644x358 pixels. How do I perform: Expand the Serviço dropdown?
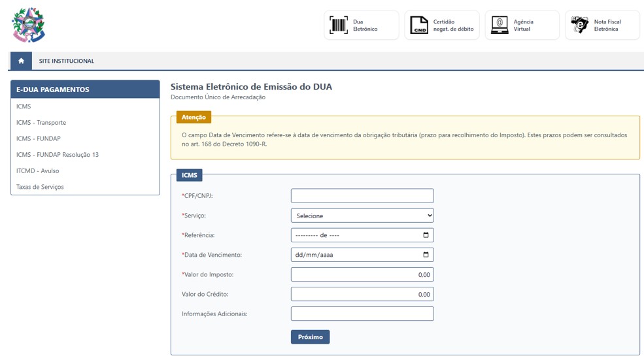[x=362, y=216]
